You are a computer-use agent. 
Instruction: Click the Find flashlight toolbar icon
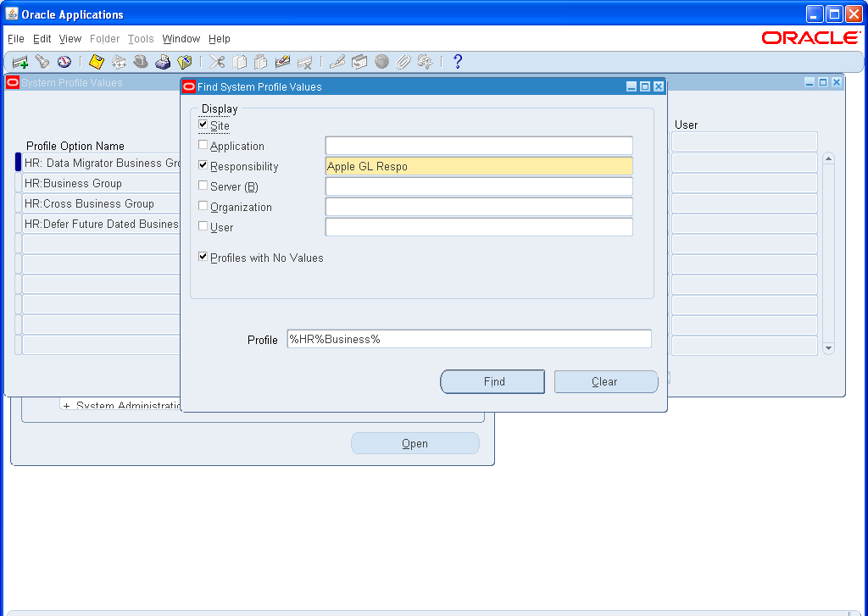point(42,61)
